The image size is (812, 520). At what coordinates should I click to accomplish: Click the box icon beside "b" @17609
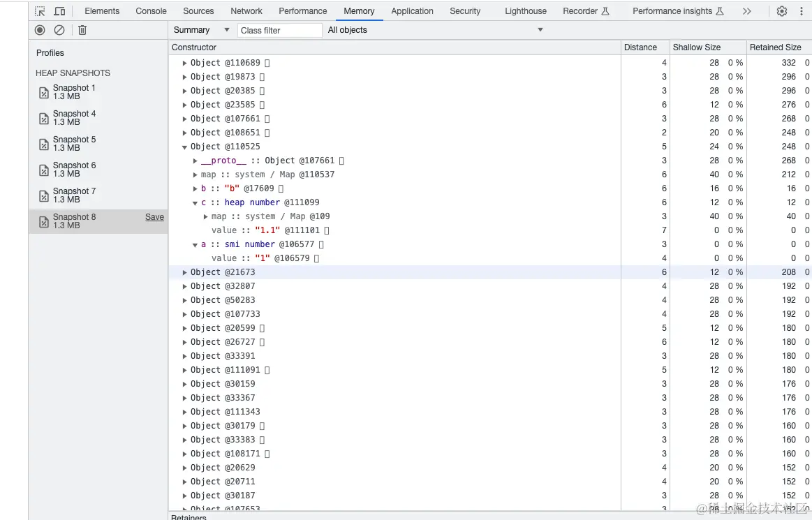click(281, 188)
